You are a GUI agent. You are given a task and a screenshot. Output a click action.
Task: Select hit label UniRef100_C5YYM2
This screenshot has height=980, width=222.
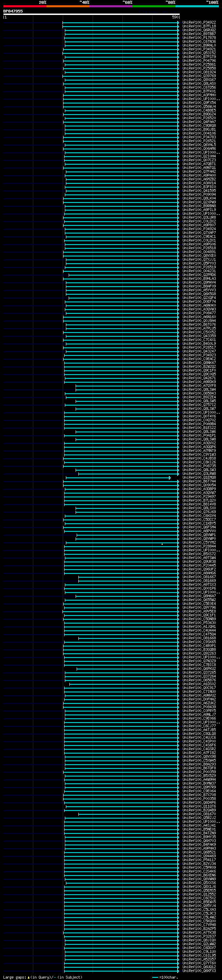coord(199,543)
